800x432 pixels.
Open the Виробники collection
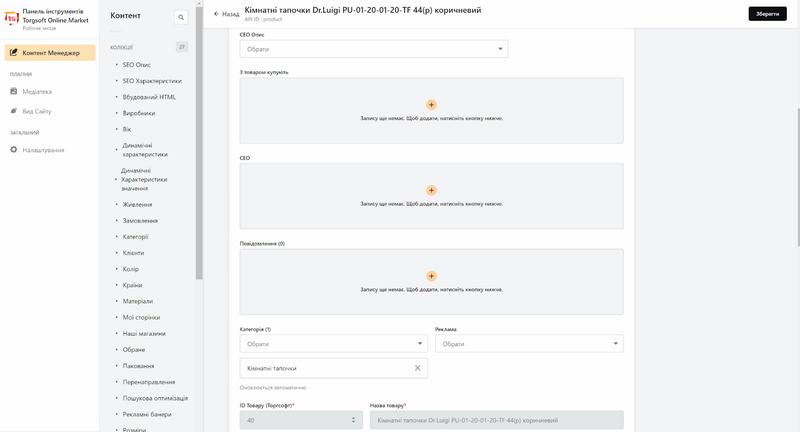[139, 113]
